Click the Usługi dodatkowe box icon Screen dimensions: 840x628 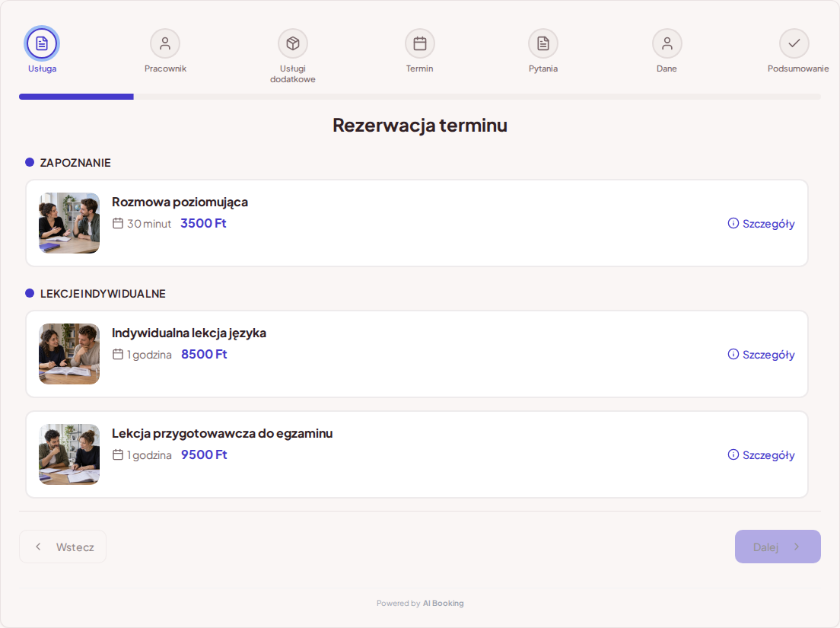[x=292, y=43]
